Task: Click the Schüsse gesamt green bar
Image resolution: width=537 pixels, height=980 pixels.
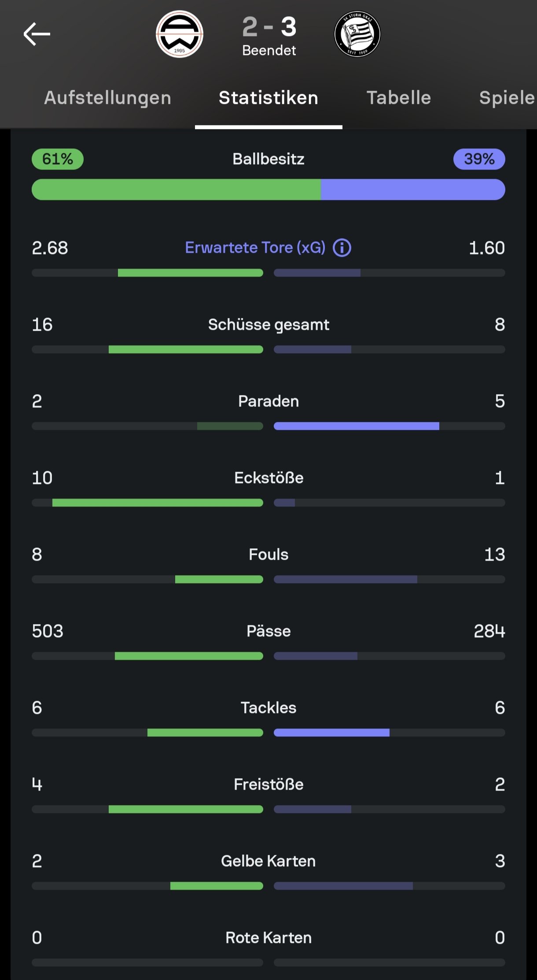Action: pos(186,349)
